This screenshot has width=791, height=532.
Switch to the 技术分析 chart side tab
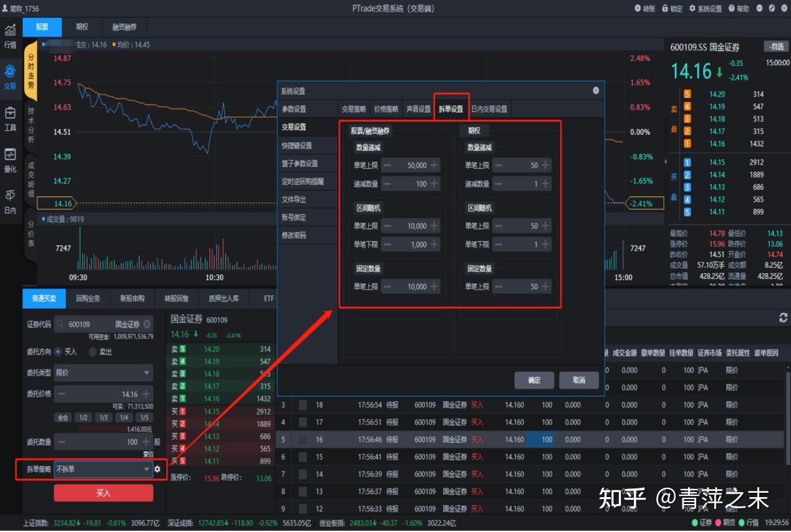coord(31,126)
